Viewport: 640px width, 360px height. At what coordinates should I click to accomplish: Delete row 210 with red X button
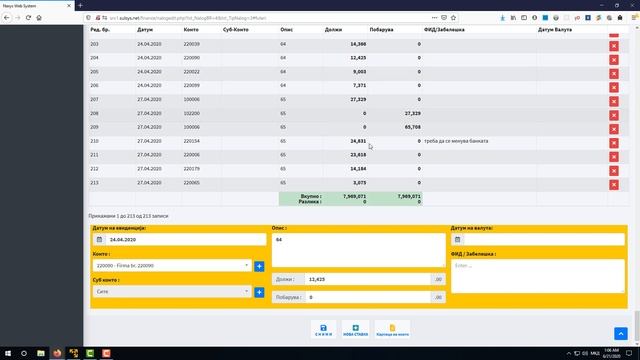click(613, 143)
